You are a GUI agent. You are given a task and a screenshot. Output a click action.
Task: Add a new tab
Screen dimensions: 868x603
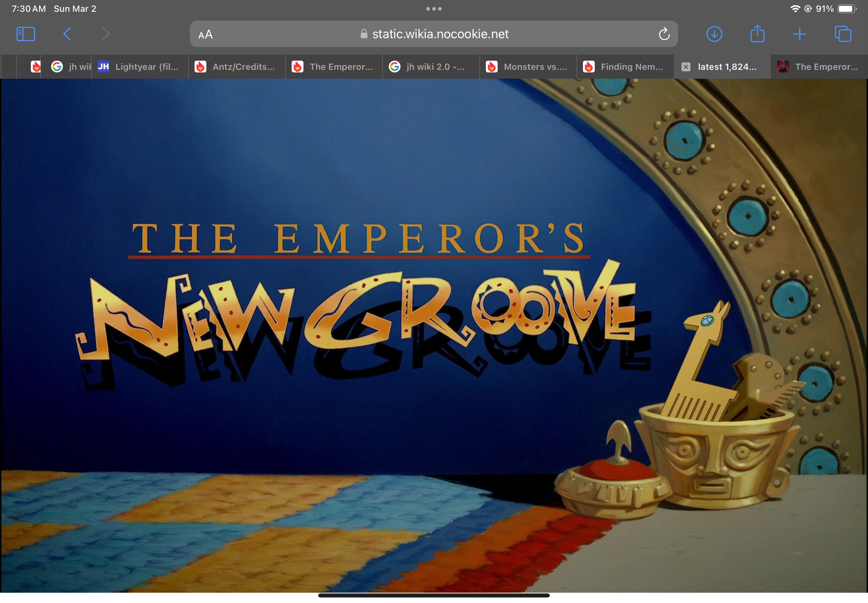(x=799, y=34)
